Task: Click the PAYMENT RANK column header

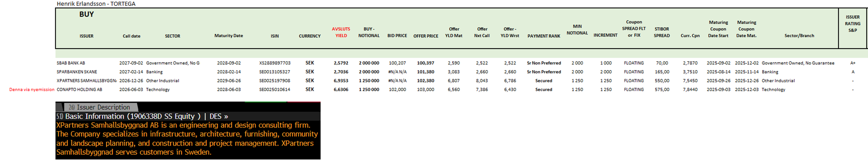Action: tap(543, 36)
